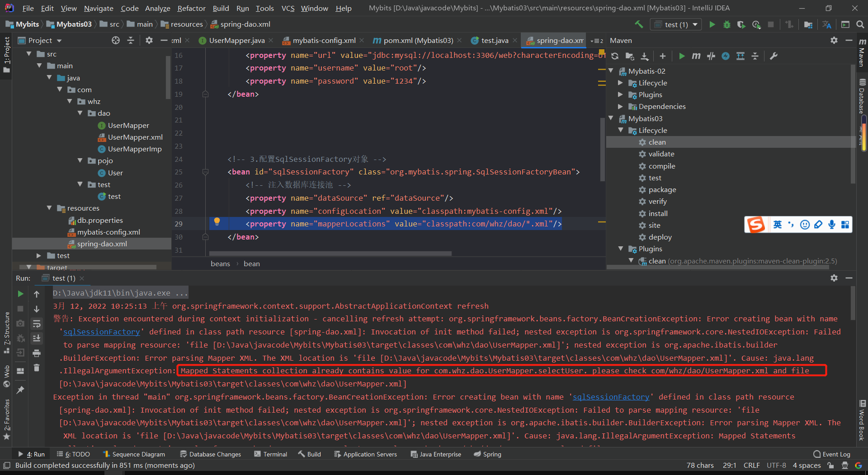Image resolution: width=868 pixels, height=475 pixels.
Task: Collapse all in Maven tool window
Action: pos(755,56)
